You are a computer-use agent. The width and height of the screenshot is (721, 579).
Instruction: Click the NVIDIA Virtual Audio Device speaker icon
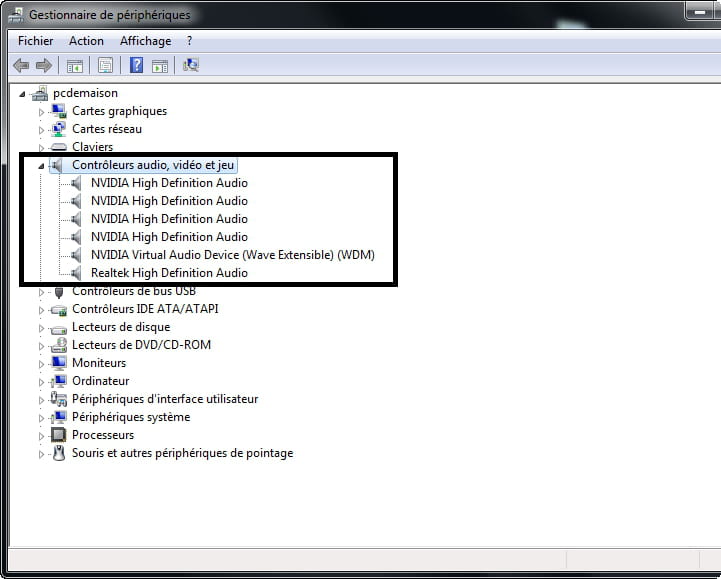click(76, 255)
